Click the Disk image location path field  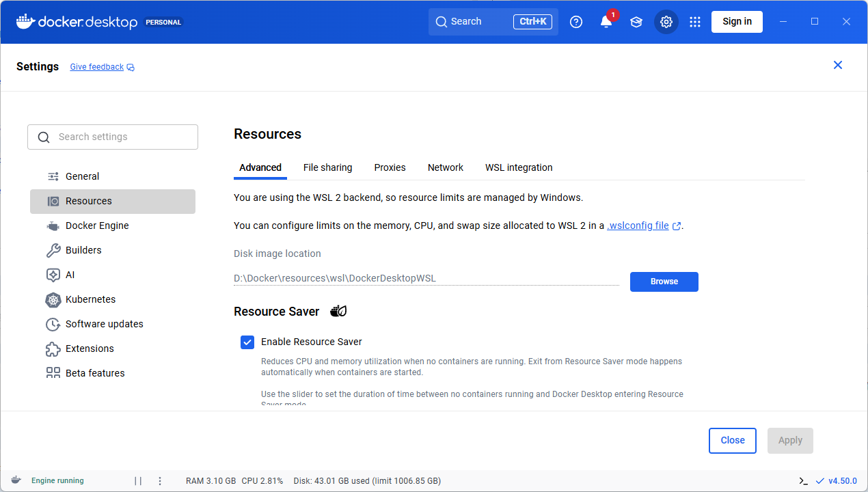coord(426,278)
